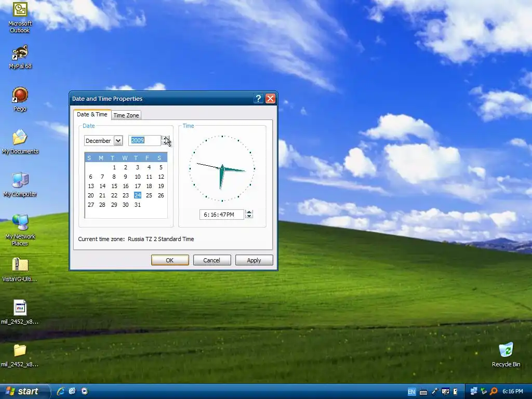Screen dimensions: 532x399
Task: Close the Date and Time Properties dialog
Action: 270,99
